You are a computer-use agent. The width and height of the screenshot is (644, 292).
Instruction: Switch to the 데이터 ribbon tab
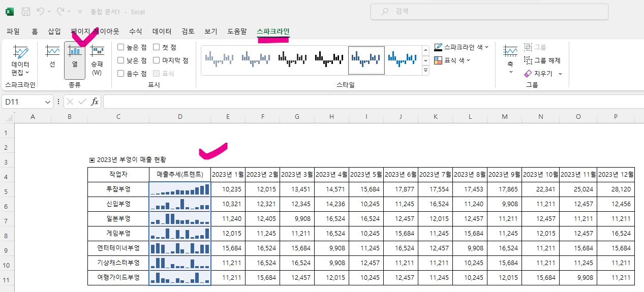[x=162, y=31]
